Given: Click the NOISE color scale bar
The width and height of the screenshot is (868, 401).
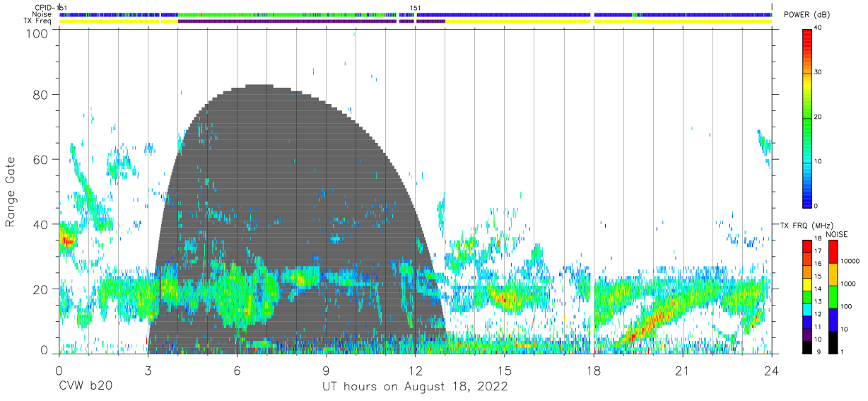Looking at the screenshot, I should (x=832, y=297).
